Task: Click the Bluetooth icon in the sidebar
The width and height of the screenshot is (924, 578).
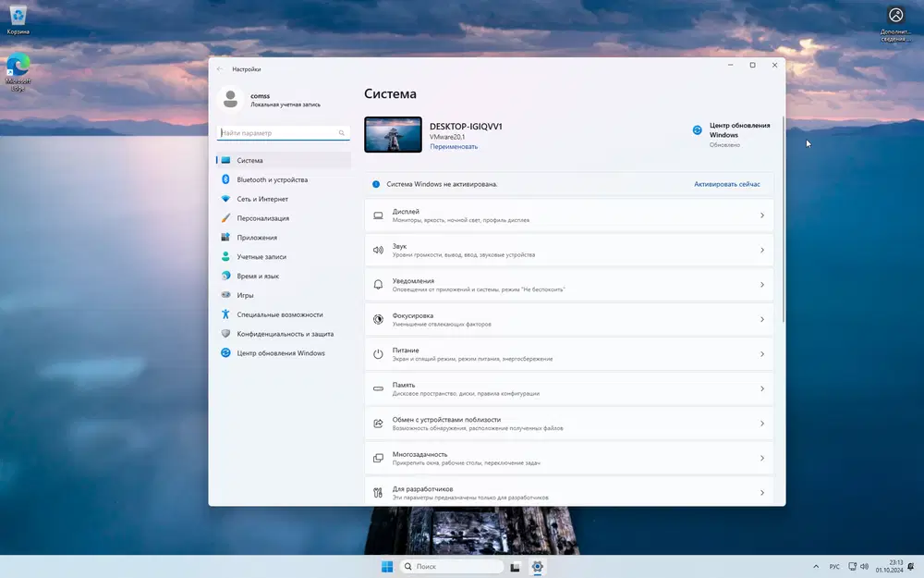Action: click(225, 179)
